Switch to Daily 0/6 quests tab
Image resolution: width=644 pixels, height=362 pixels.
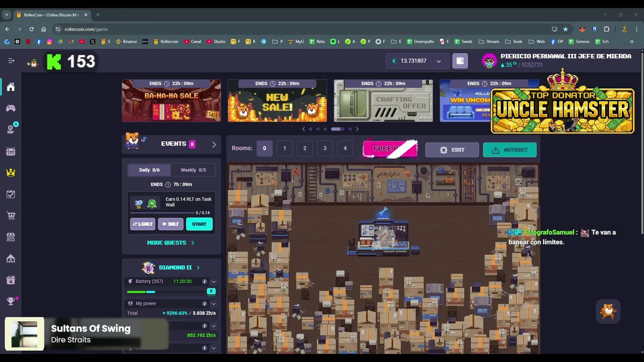pos(149,170)
